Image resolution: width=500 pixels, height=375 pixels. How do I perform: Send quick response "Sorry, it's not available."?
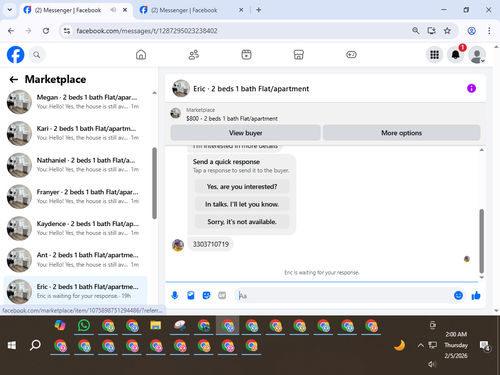pos(242,222)
